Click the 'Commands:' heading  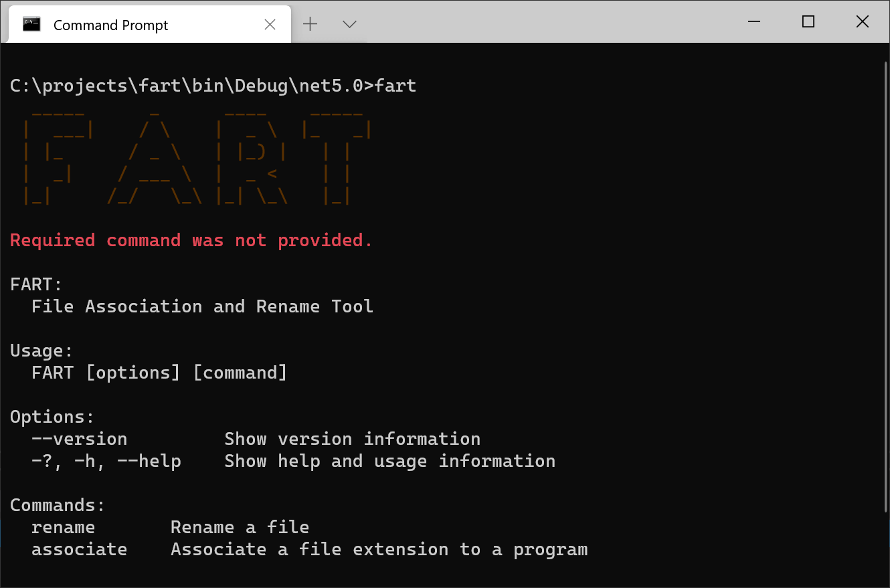[x=58, y=505]
